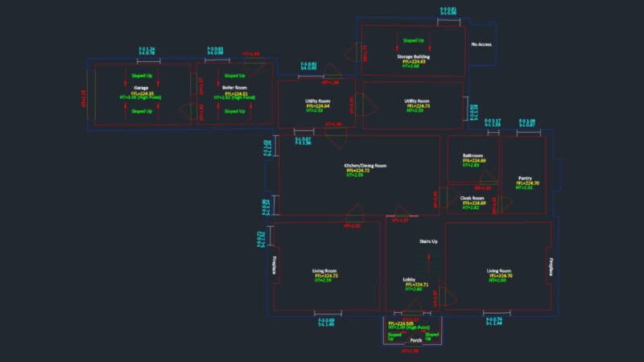Click "Fireplace" label in right Living Room
The width and height of the screenshot is (644, 362).
[551, 267]
